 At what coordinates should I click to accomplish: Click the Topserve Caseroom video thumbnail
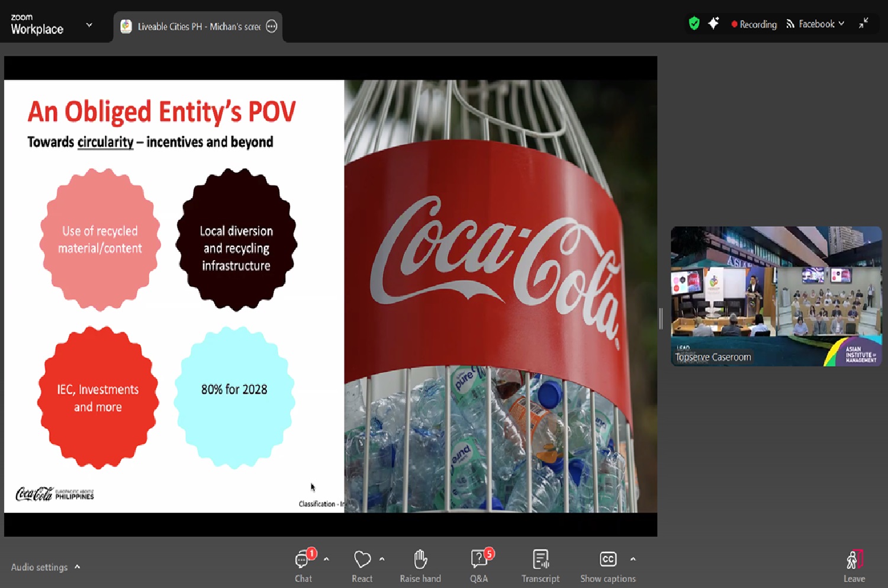click(776, 296)
